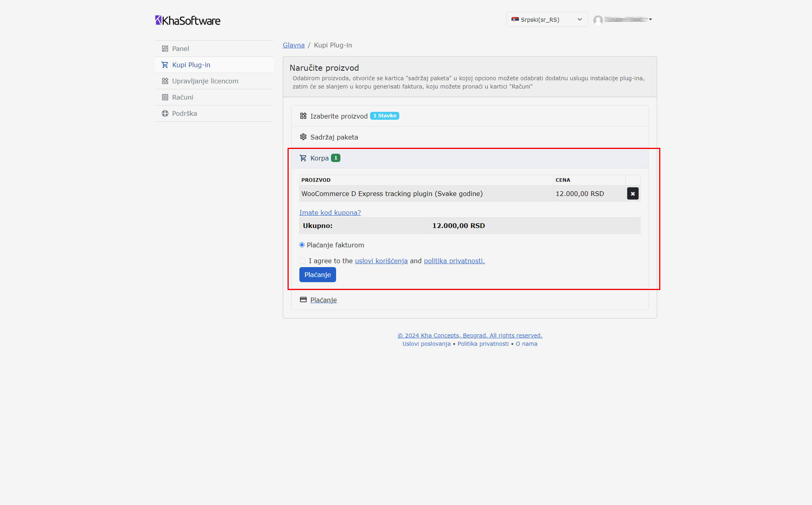Click the Kupi Plug-in cart icon
This screenshot has height=505, width=812.
(165, 65)
